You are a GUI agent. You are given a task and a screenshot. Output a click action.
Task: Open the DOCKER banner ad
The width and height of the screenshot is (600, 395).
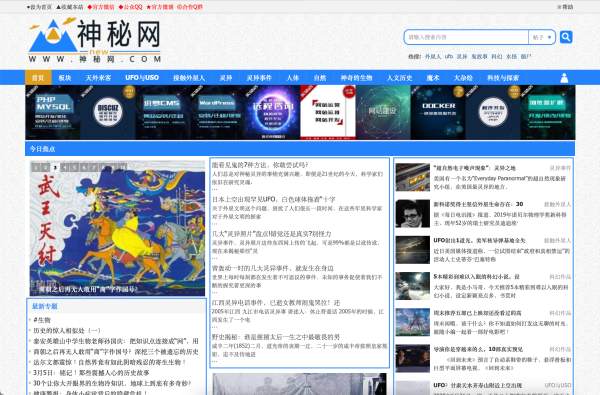tap(438, 113)
